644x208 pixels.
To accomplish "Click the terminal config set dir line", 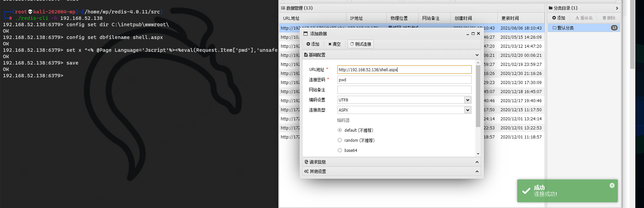I will tap(86, 25).
